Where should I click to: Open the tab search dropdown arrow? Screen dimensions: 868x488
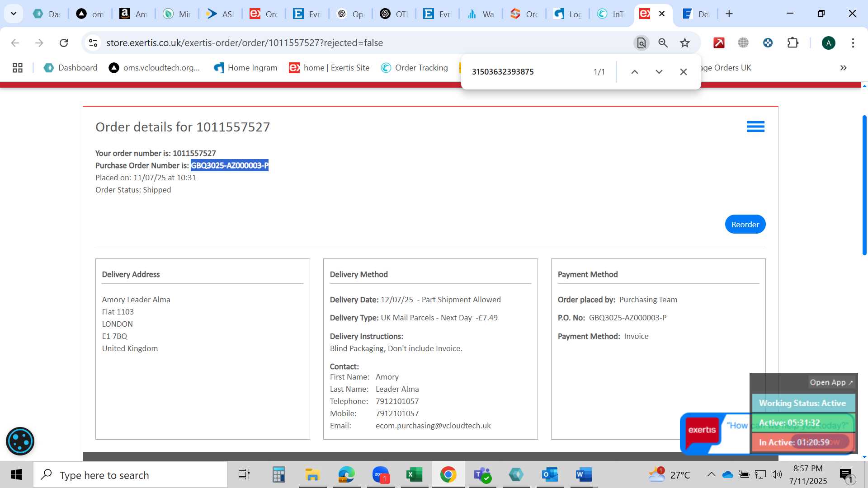14,14
